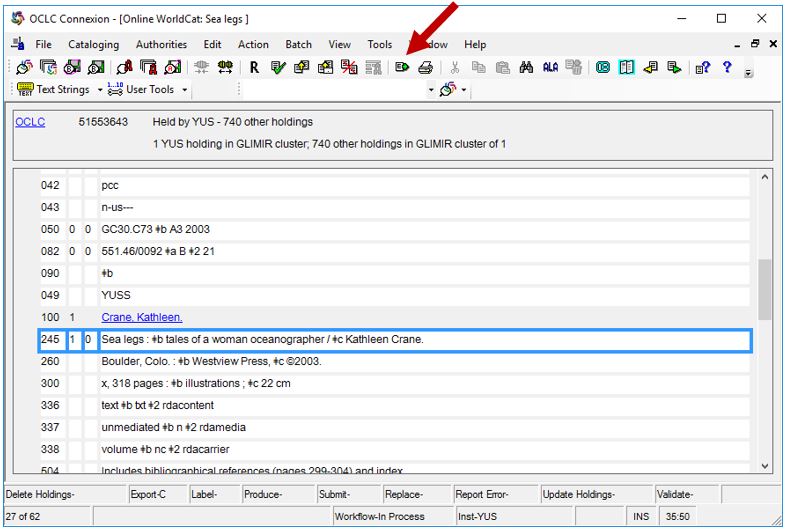Viewport: 785px width, 530px height.
Task: Click the ALA diacritics toolbar icon
Action: 550,67
